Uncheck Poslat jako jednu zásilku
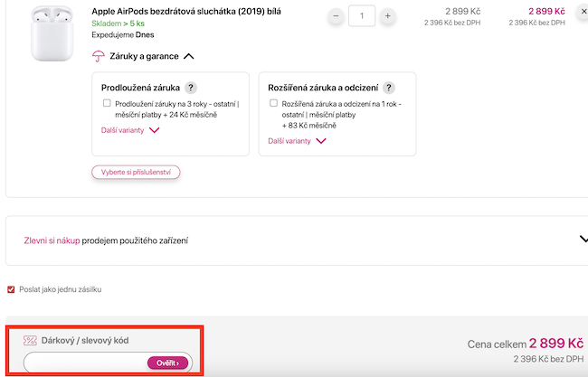 point(11,289)
